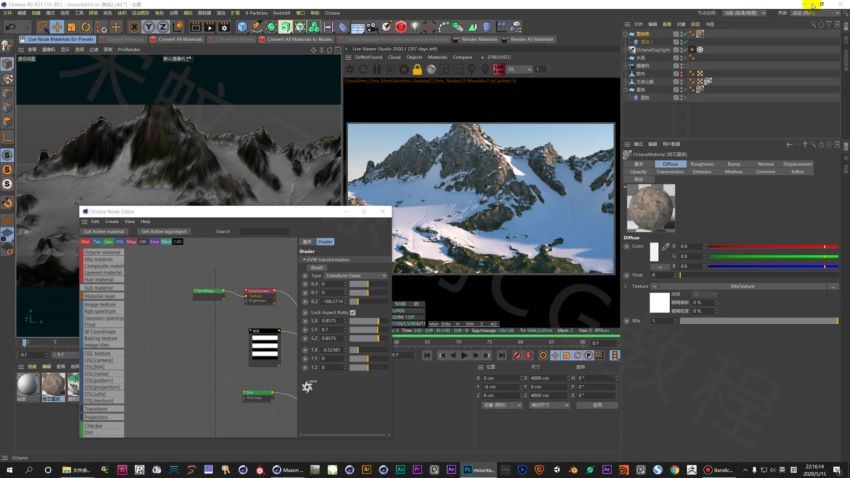Click the restart render icon in Live Viewer

(x=363, y=69)
